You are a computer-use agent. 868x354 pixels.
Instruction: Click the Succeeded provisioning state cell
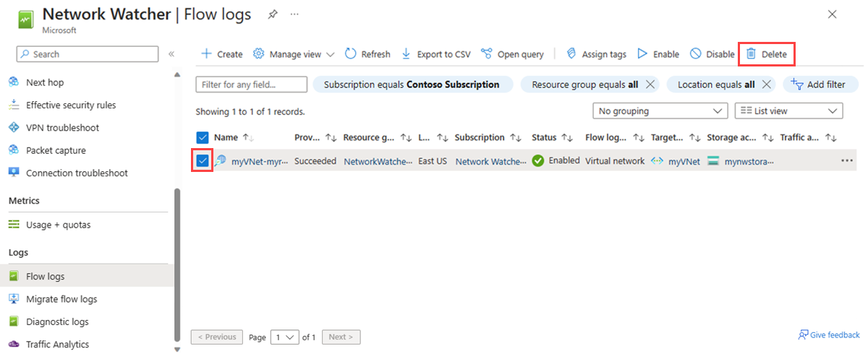click(x=315, y=161)
